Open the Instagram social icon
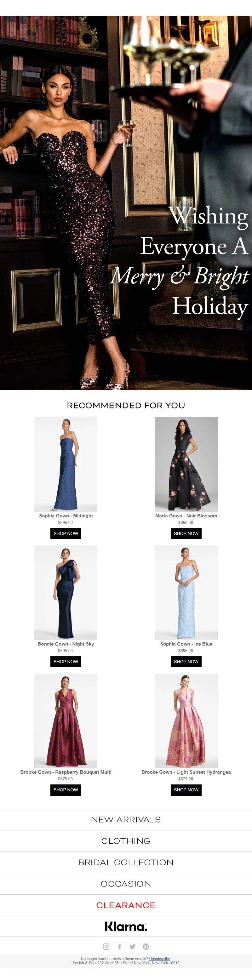Image resolution: width=252 pixels, height=980 pixels. pos(106,946)
